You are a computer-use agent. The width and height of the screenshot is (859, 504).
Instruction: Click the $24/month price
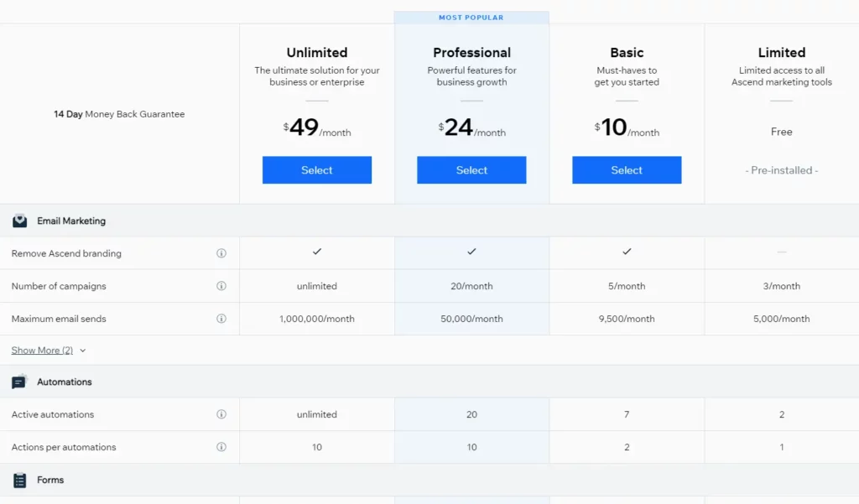point(471,127)
